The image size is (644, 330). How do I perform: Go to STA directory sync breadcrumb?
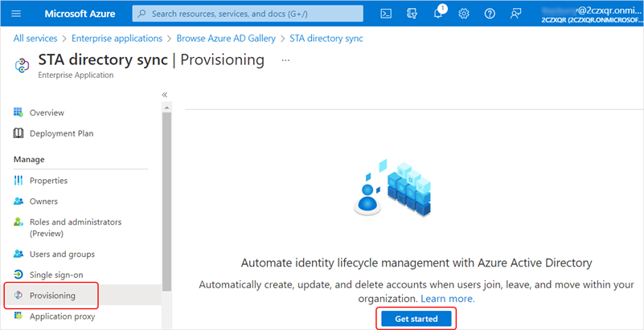pyautogui.click(x=326, y=38)
